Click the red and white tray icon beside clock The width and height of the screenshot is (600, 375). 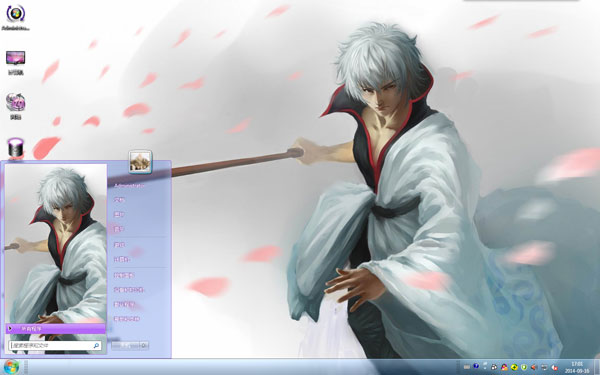[x=554, y=367]
